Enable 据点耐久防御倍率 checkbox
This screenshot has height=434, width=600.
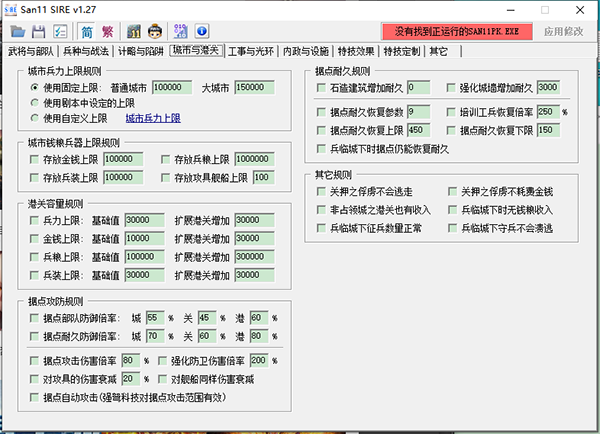click(34, 336)
